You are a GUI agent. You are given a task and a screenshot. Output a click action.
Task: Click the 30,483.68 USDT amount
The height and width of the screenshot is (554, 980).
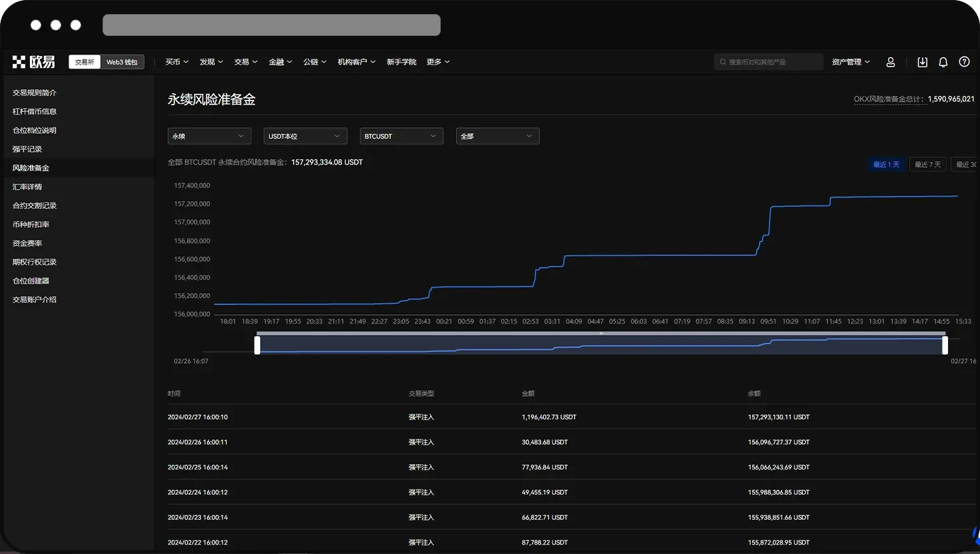tap(545, 442)
